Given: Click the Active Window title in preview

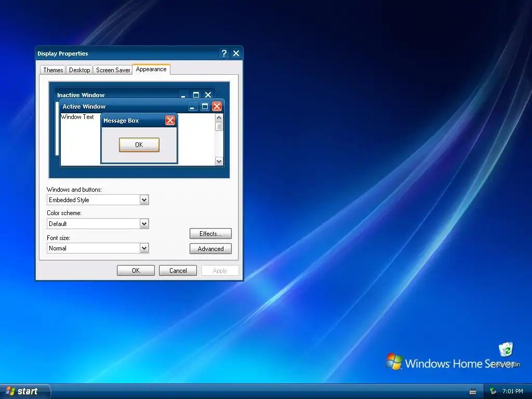Looking at the screenshot, I should click(x=84, y=107).
